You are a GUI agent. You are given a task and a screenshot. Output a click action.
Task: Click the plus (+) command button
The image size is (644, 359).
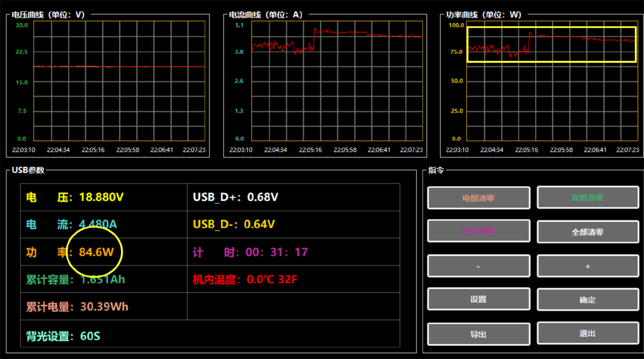coord(588,266)
